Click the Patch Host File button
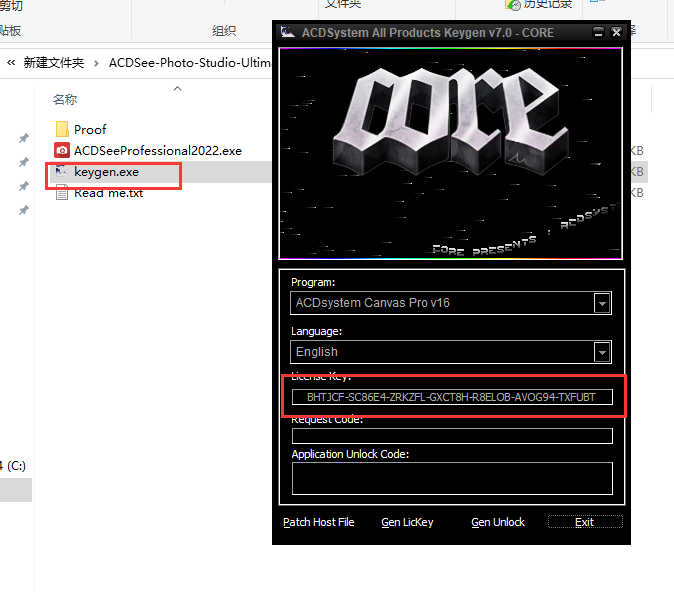Image resolution: width=674 pixels, height=592 pixels. [x=319, y=522]
